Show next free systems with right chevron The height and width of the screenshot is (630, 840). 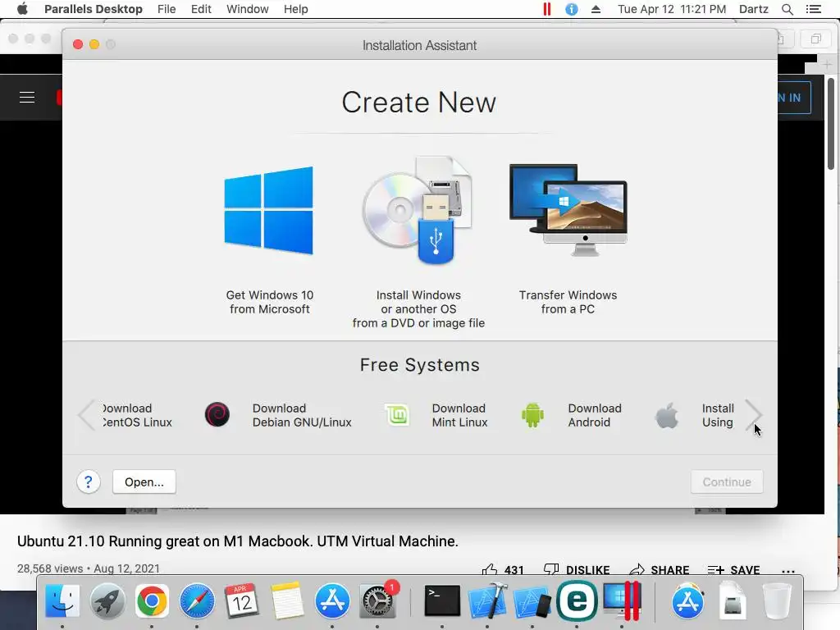[x=753, y=414]
